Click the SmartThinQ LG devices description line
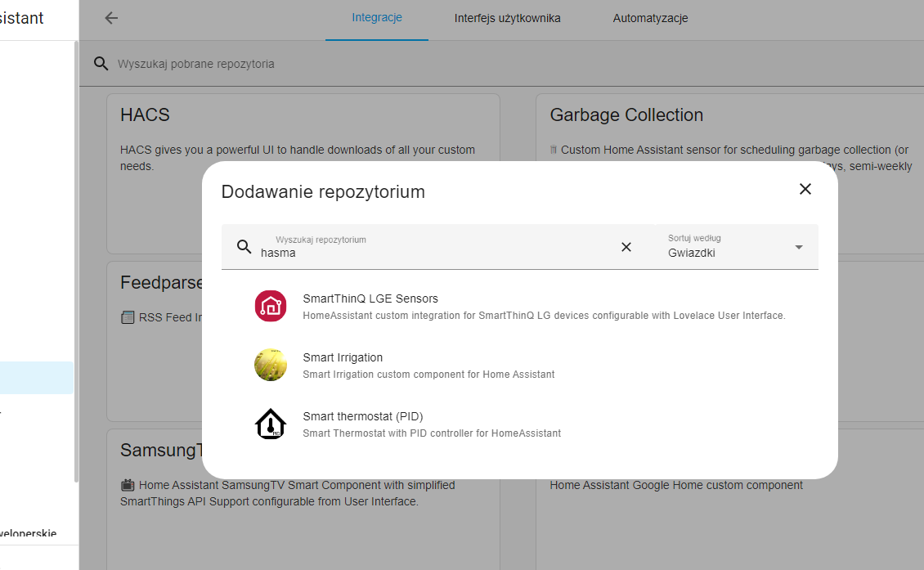 [x=544, y=316]
